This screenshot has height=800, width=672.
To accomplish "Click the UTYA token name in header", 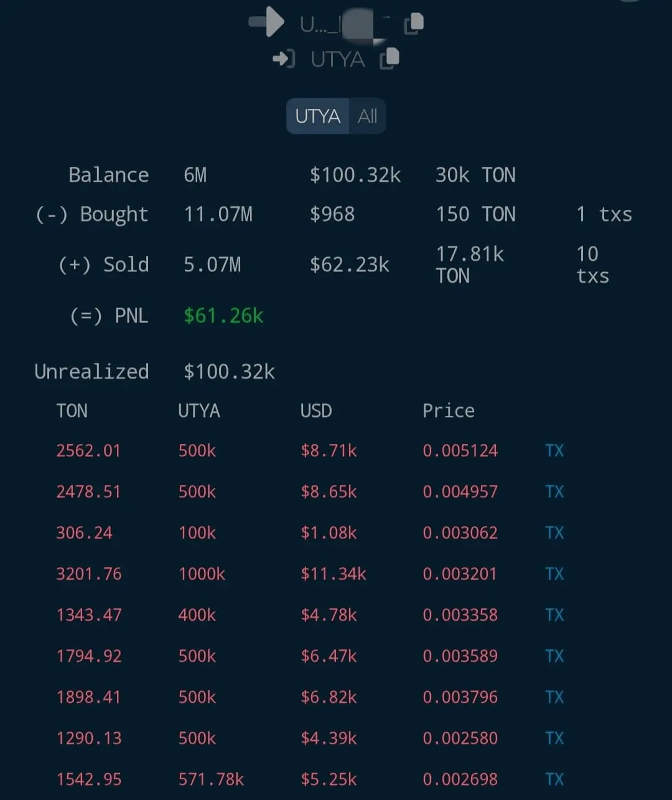I will tap(338, 60).
